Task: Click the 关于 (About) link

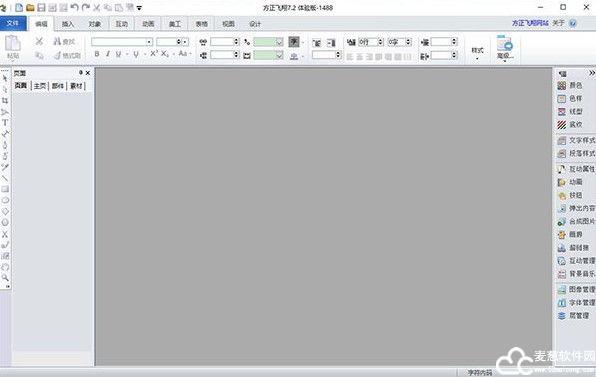Action: (558, 23)
